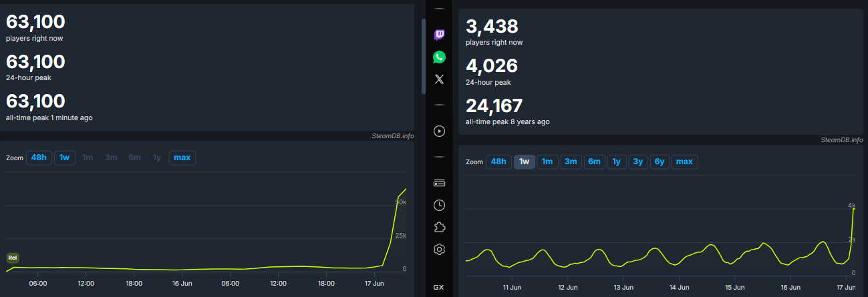Click the 3,438 players right now value

(492, 27)
